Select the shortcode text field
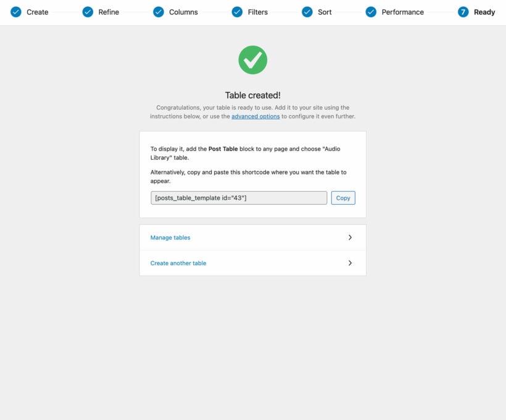This screenshot has height=420, width=506. point(238,197)
